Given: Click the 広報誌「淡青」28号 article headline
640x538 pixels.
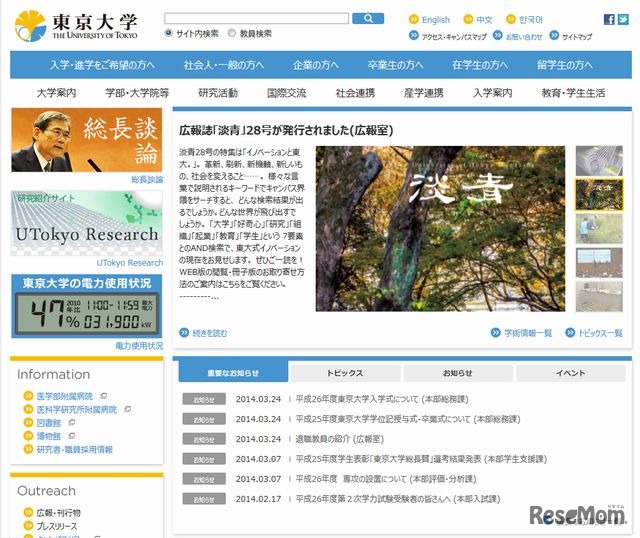Looking at the screenshot, I should (286, 130).
